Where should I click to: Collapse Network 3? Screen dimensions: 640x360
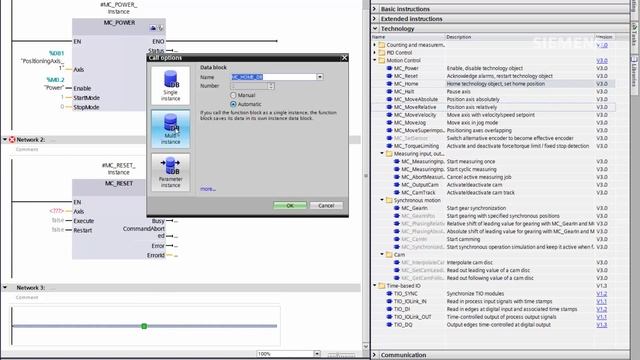point(5,288)
